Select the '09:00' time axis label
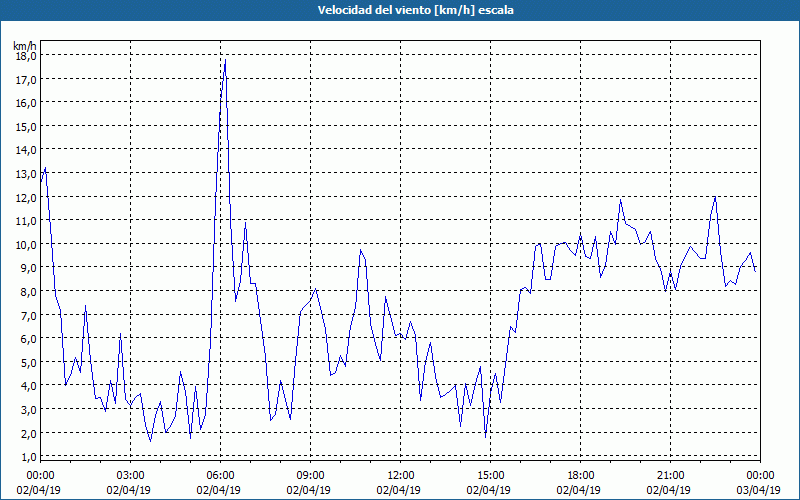 point(311,476)
